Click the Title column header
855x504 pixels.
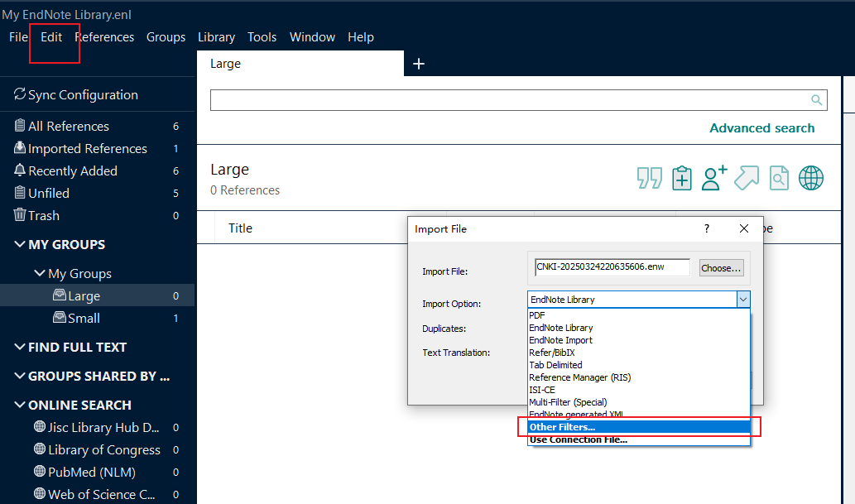tap(241, 228)
